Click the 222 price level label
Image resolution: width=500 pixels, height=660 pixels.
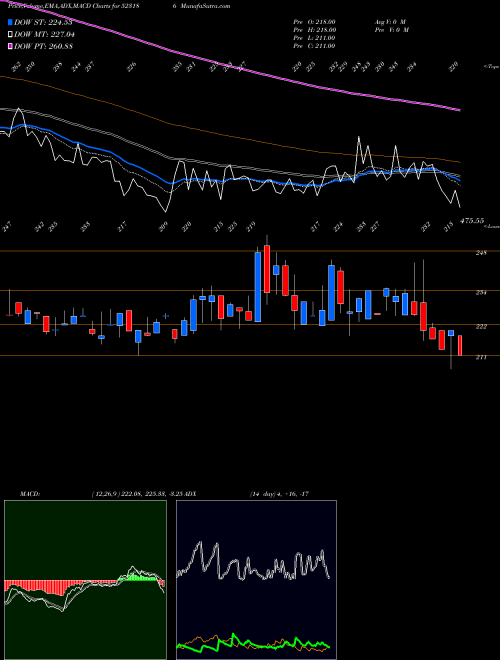coord(481,326)
